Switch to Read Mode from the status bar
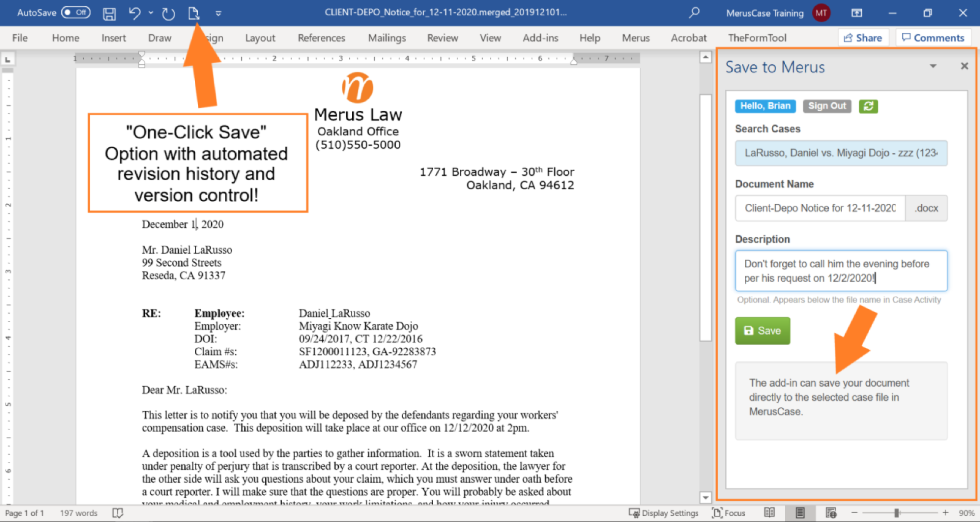980x522 pixels. tap(770, 512)
